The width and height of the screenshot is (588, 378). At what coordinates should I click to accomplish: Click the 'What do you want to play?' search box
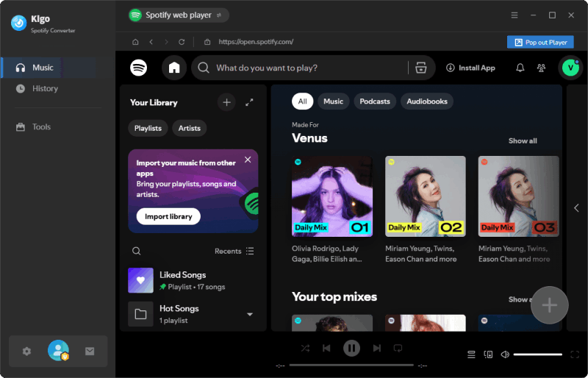click(300, 68)
